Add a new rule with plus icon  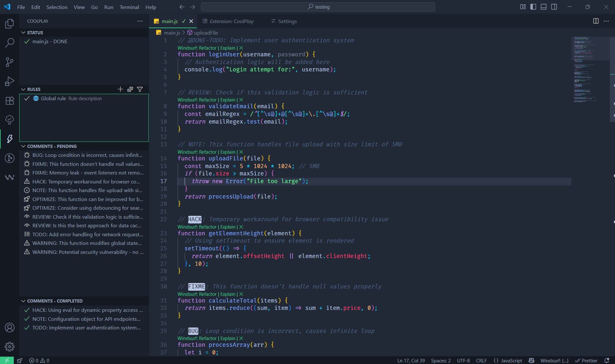121,89
